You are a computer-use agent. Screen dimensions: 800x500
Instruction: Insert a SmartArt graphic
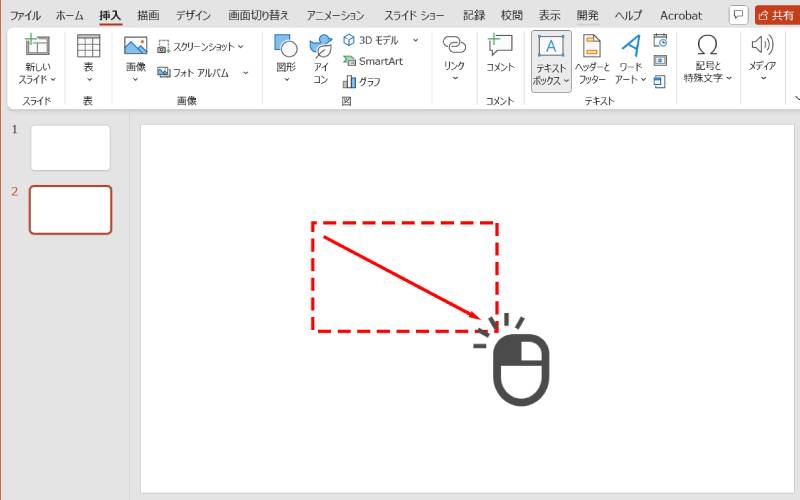(373, 61)
